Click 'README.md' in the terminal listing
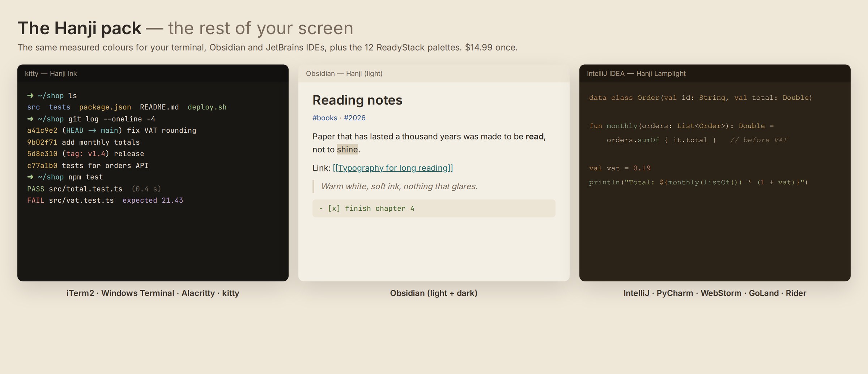 159,107
